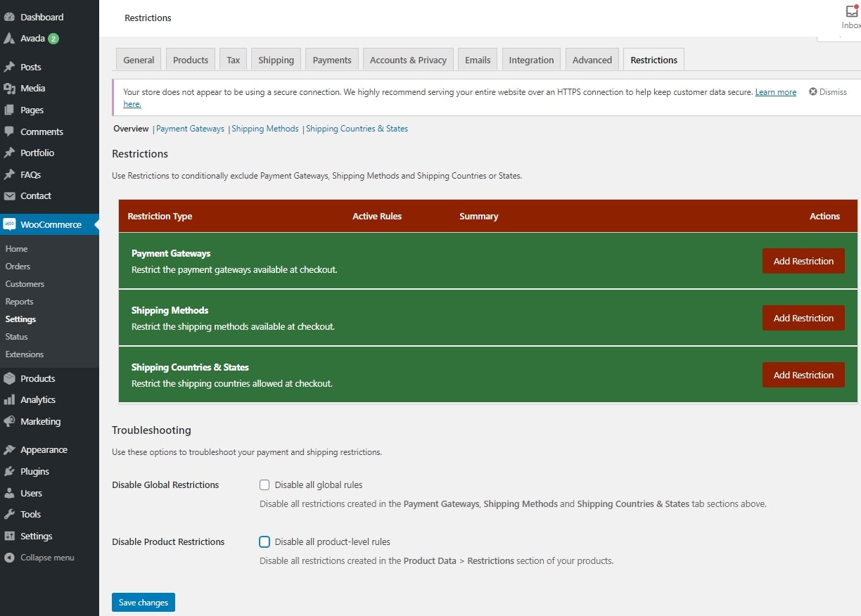Viewport: 861px width, 616px height.
Task: Click the Tools wrench icon
Action: [9, 514]
